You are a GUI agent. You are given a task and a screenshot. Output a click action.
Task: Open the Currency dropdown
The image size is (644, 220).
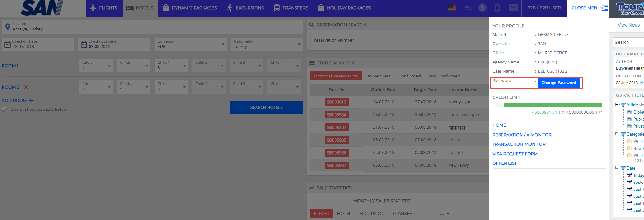point(190,44)
